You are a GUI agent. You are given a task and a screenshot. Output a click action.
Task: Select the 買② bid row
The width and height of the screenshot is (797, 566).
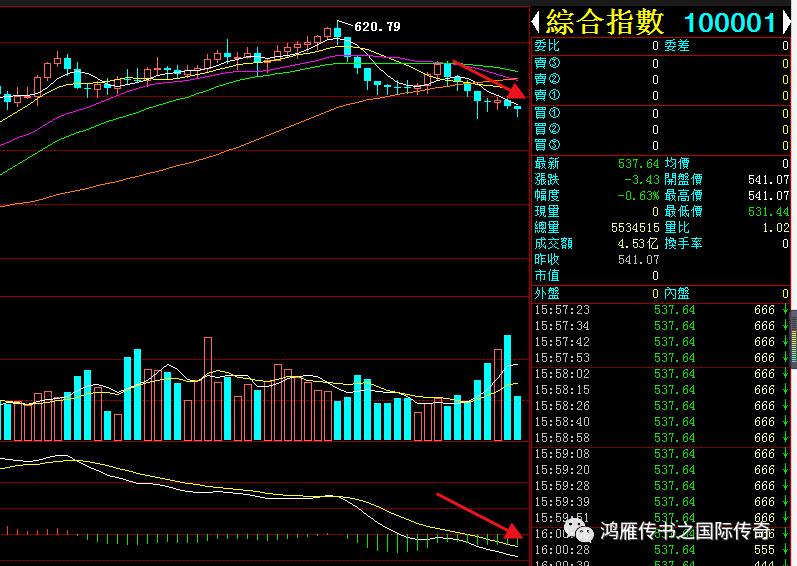coord(661,129)
